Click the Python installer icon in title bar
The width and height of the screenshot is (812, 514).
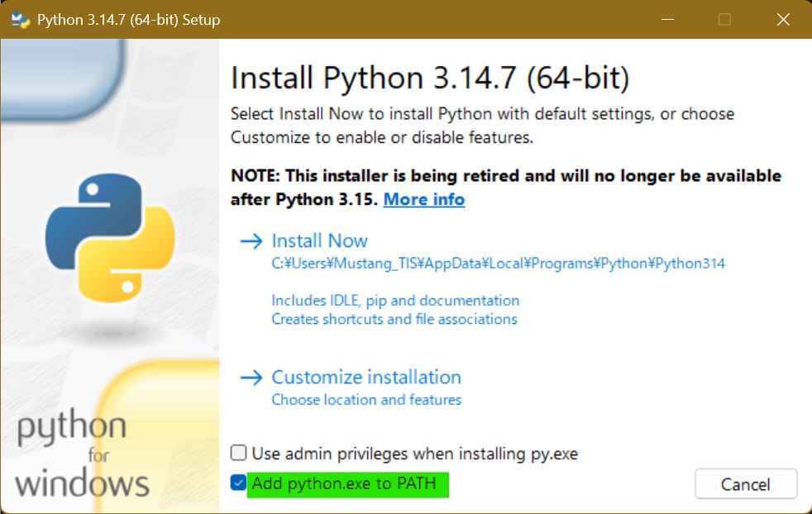(21, 20)
